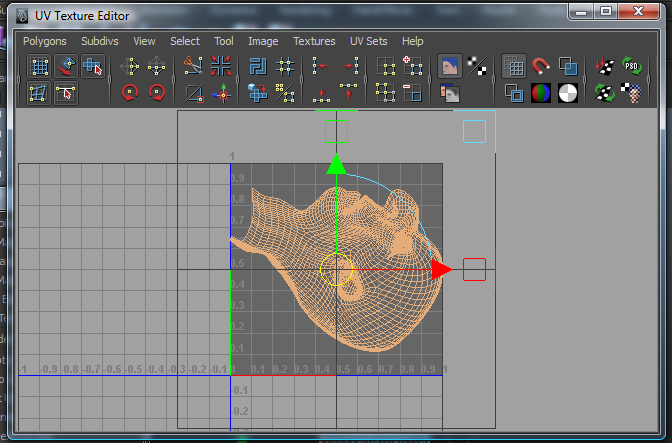Image resolution: width=672 pixels, height=443 pixels.
Task: Click the red X-axis scale handle box
Action: point(474,269)
